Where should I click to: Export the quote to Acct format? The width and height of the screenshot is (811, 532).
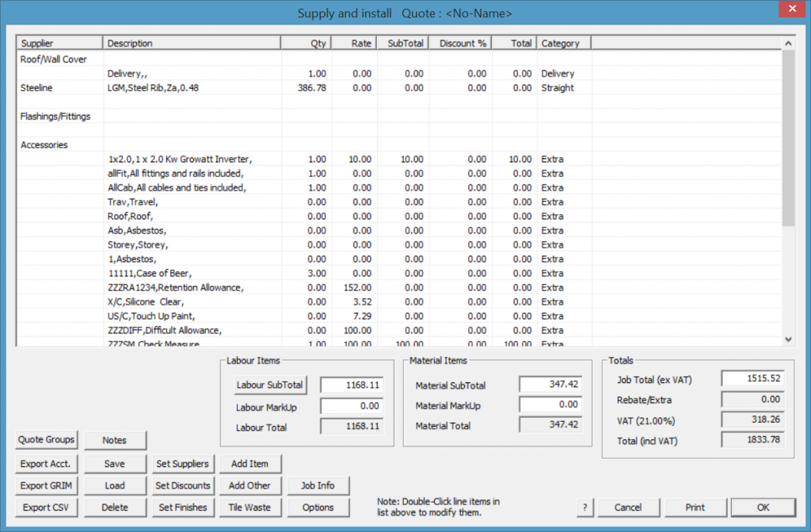(x=46, y=464)
